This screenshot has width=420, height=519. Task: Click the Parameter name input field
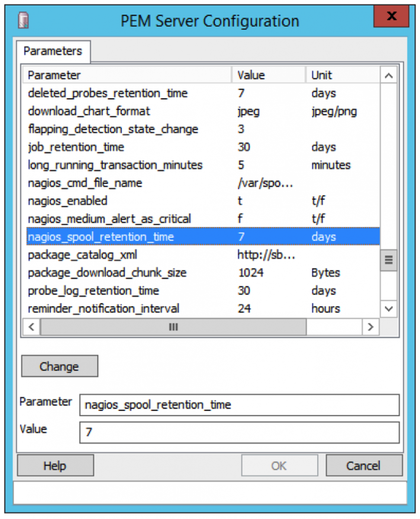[239, 405]
